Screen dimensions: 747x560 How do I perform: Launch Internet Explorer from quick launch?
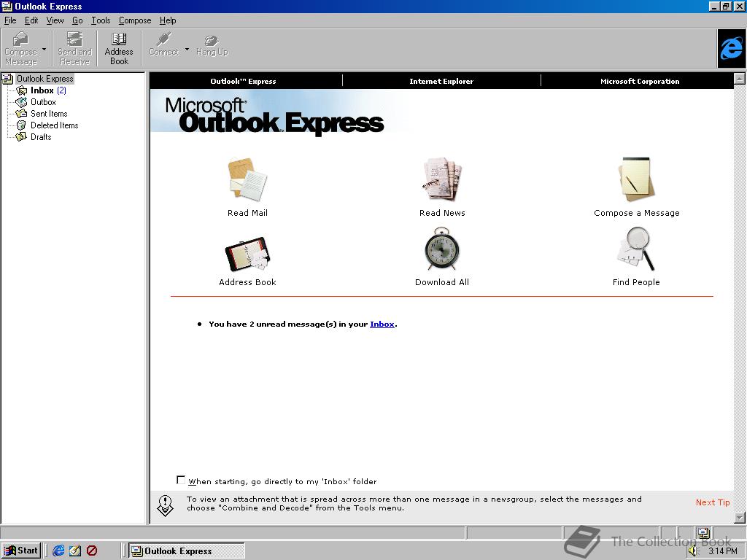[x=58, y=551]
